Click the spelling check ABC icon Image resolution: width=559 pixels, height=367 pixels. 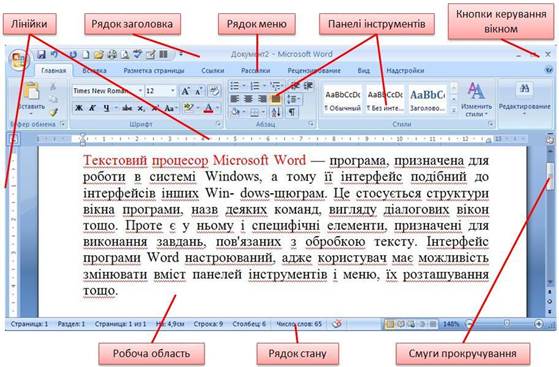(138, 55)
